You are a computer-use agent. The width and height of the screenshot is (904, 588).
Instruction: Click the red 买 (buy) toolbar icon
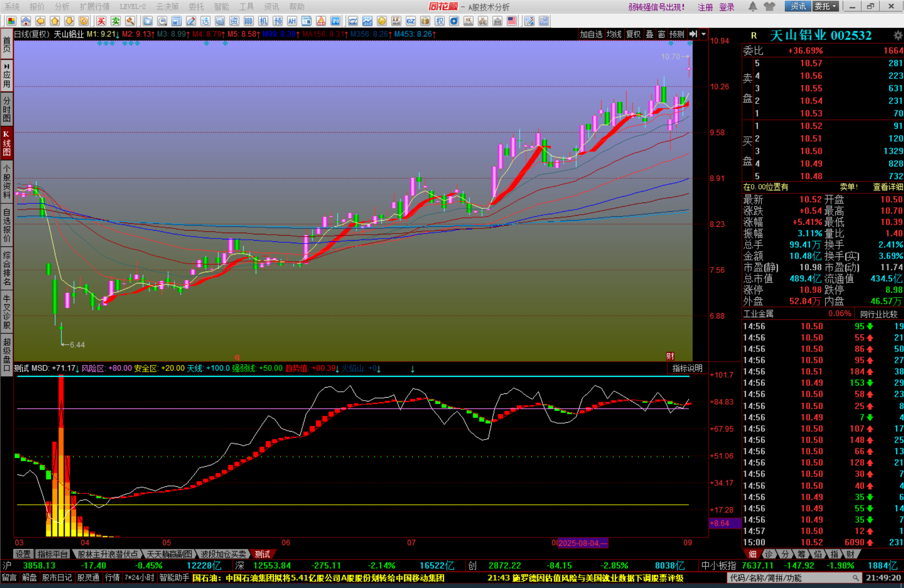coord(101,21)
